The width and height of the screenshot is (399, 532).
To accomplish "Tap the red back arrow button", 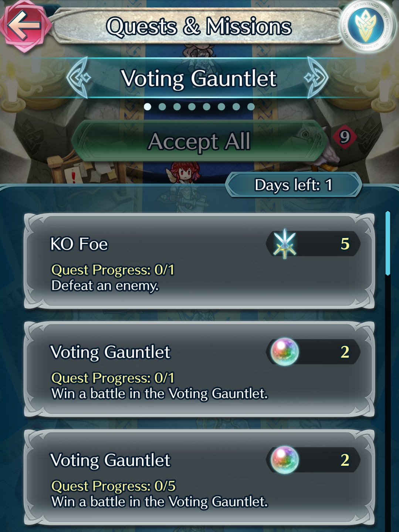I will [25, 25].
